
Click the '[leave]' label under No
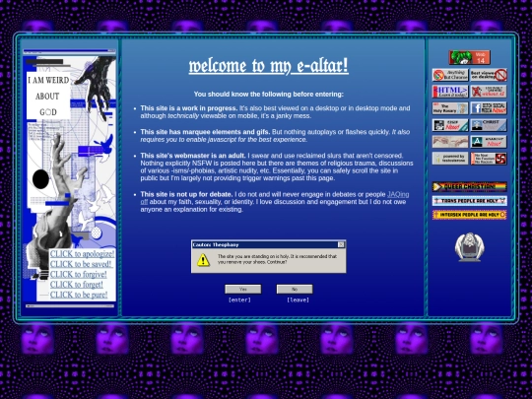tap(298, 299)
